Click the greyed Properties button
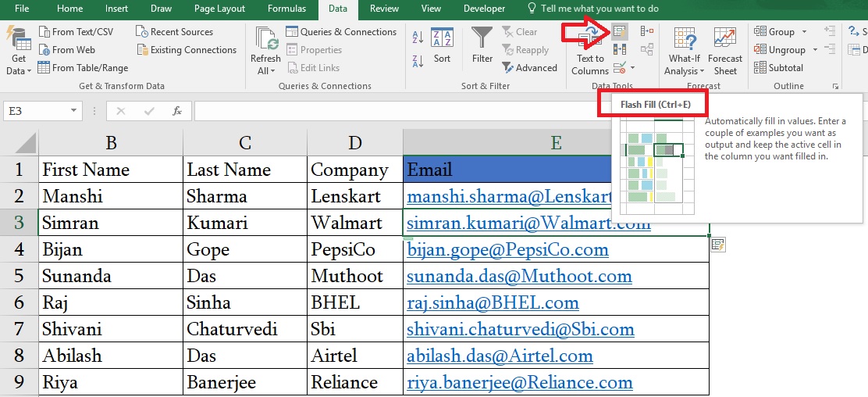The width and height of the screenshot is (868, 397). 315,49
